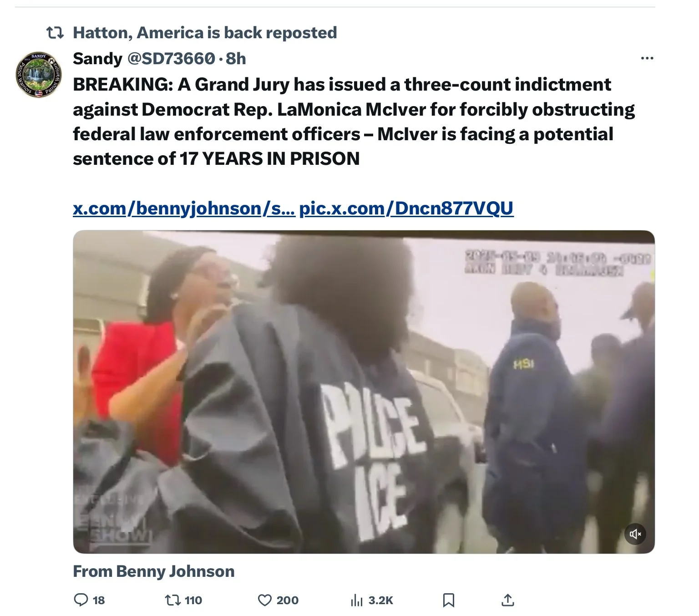Unmute the video sound
This screenshot has height=616, width=699.
point(635,534)
